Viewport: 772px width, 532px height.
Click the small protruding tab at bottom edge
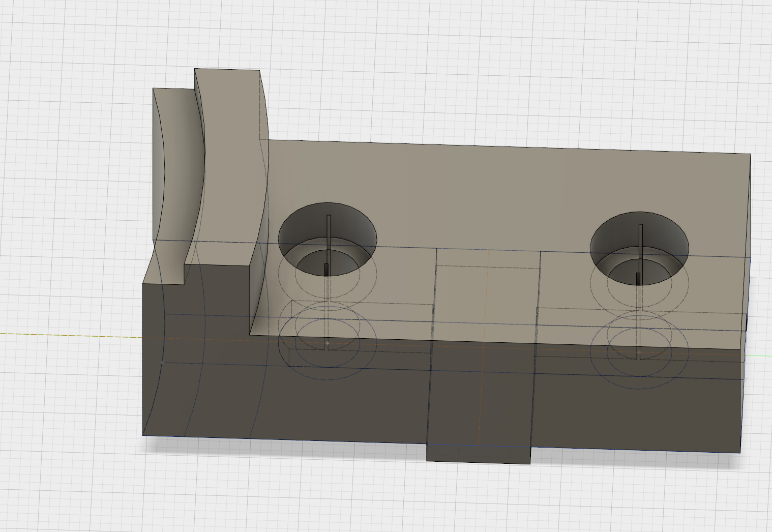tap(478, 454)
